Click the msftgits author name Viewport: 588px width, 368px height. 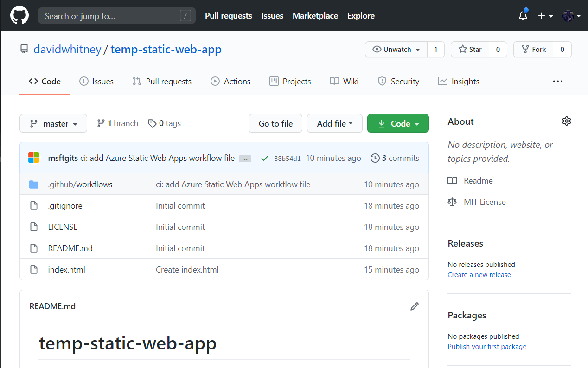pyautogui.click(x=63, y=158)
